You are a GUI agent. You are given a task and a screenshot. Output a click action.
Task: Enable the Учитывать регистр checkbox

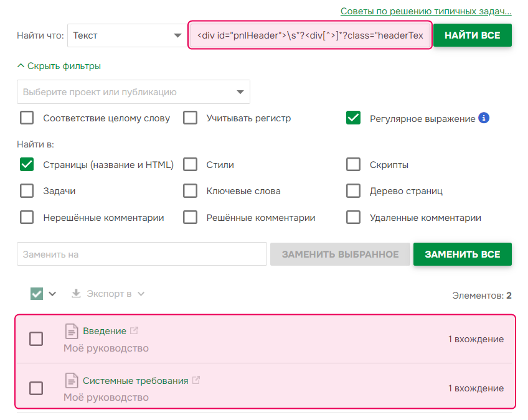coord(191,118)
